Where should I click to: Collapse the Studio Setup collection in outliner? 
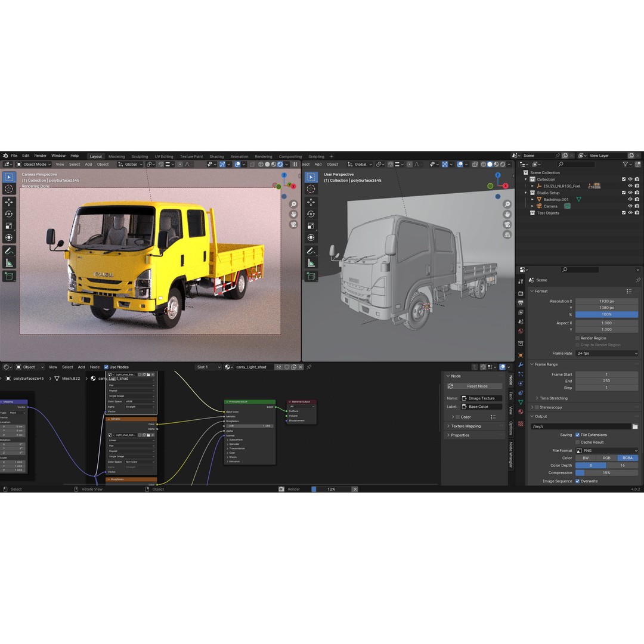click(526, 193)
